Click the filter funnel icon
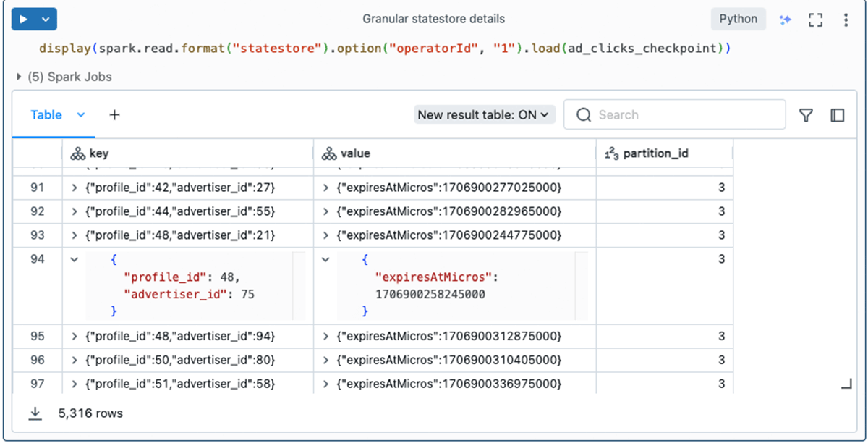This screenshot has height=446, width=868. click(x=806, y=115)
